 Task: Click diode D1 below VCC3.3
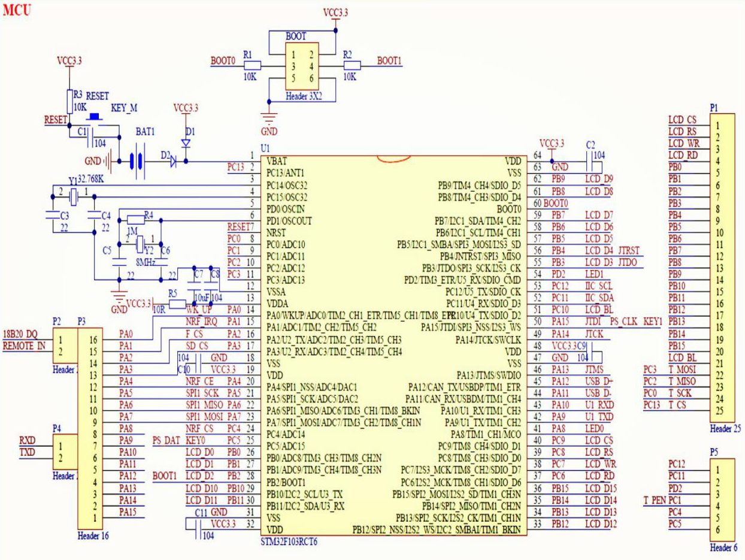click(x=185, y=144)
